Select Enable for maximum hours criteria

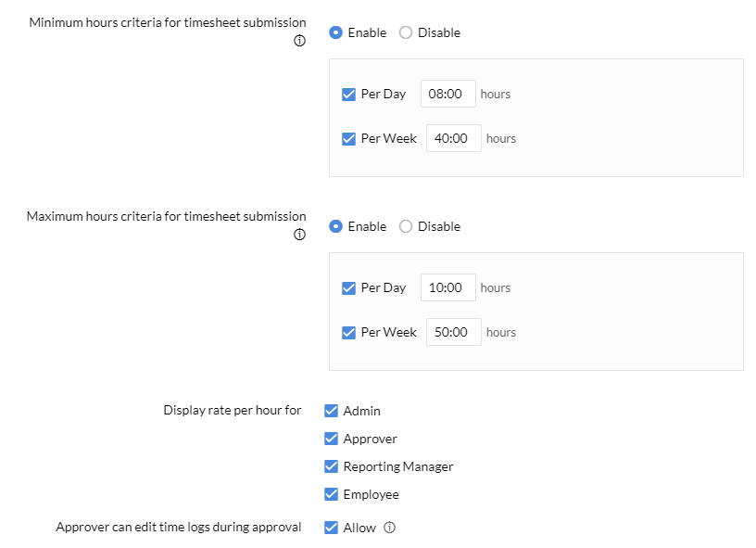(335, 226)
